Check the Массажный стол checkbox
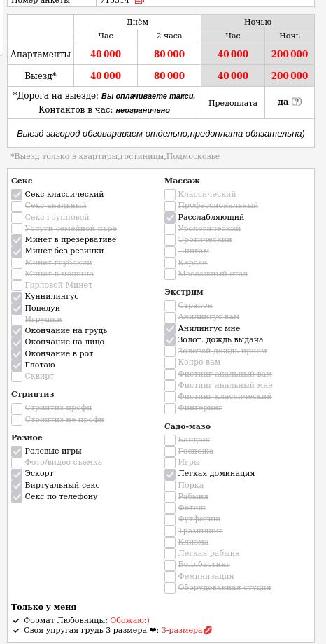This screenshot has height=644, width=326. point(170,274)
